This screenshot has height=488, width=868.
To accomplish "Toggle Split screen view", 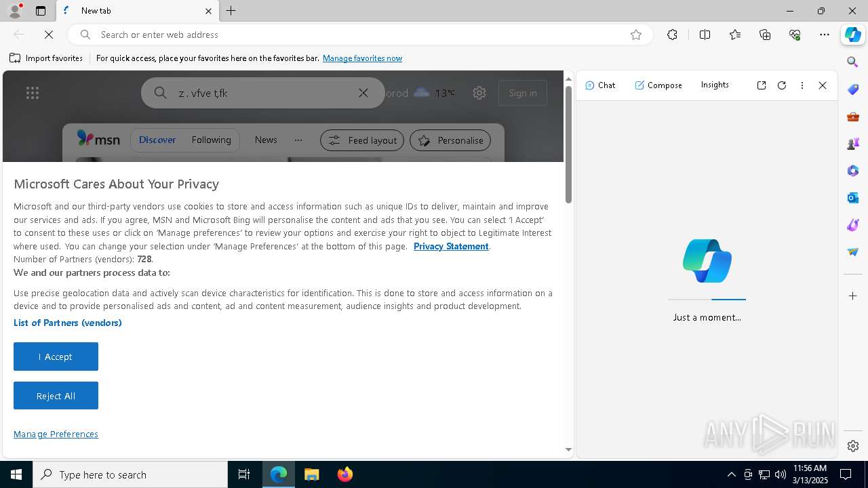I will (x=705, y=35).
